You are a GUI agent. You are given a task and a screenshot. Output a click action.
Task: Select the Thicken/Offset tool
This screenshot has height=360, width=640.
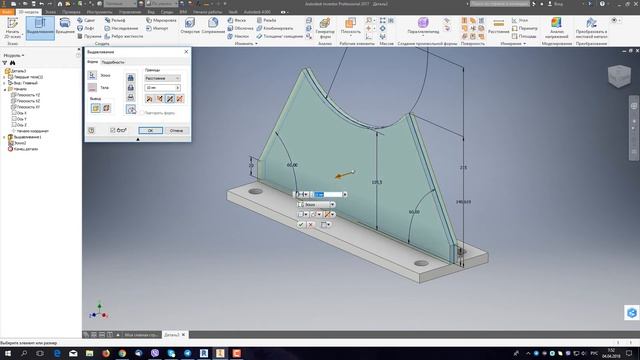pos(280,36)
